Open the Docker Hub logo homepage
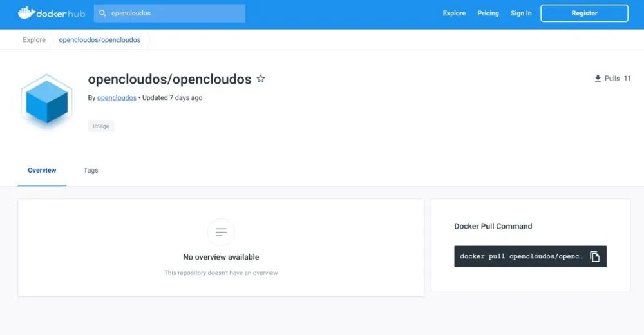This screenshot has width=644, height=335. [x=52, y=13]
